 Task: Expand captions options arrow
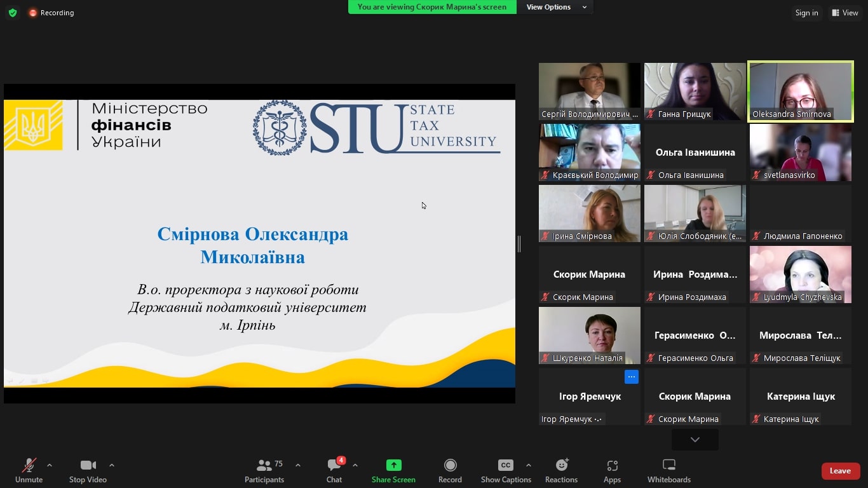[529, 465]
